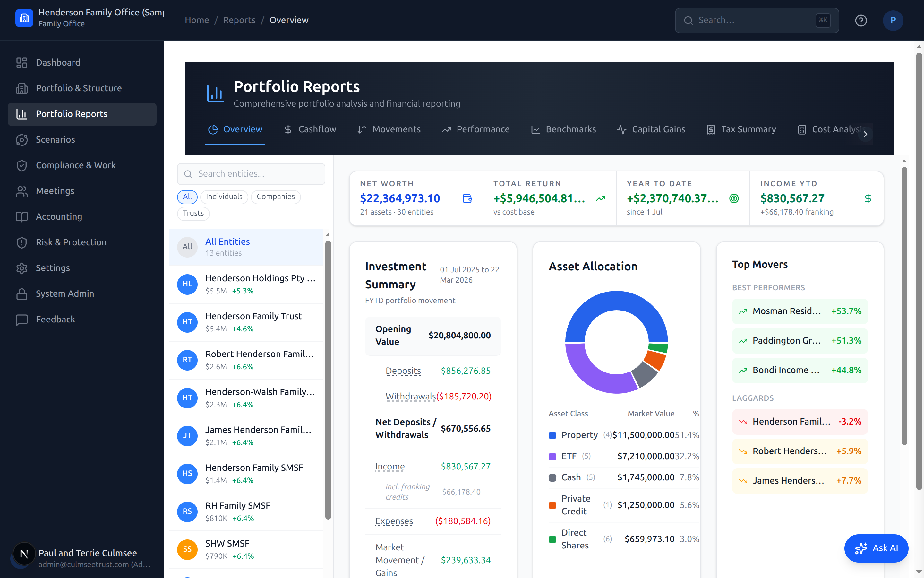The width and height of the screenshot is (924, 578).
Task: Select Henderson-Walsh Family entity row
Action: pos(246,398)
